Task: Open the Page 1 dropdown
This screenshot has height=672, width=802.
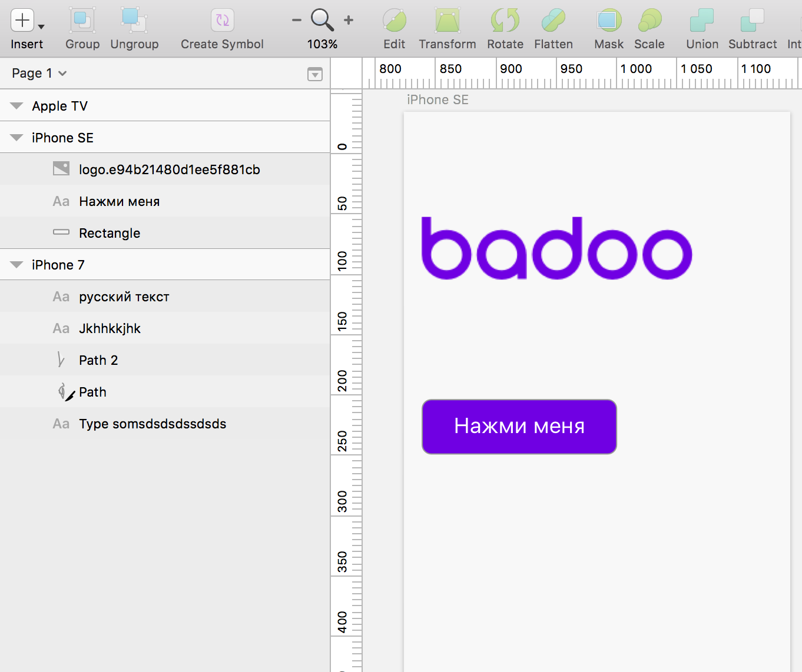Action: (x=39, y=73)
